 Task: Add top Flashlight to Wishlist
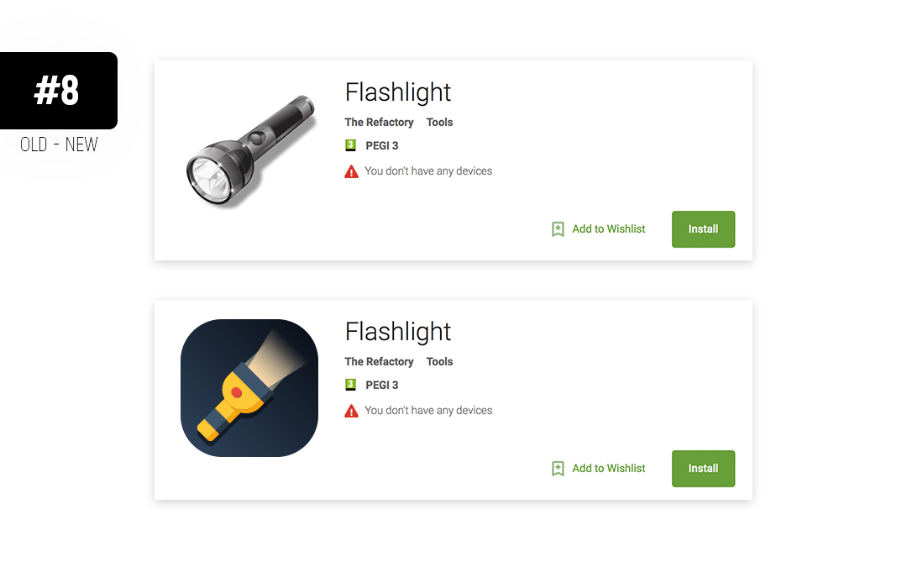(609, 229)
